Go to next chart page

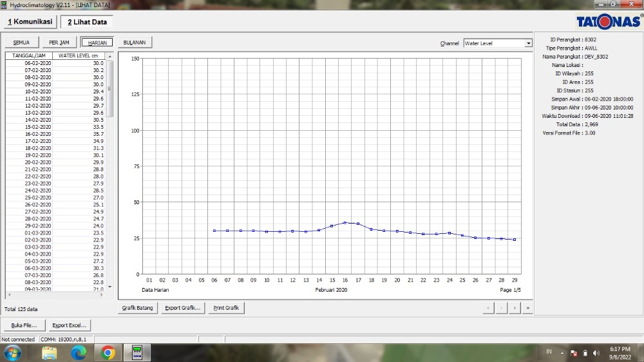(x=515, y=308)
